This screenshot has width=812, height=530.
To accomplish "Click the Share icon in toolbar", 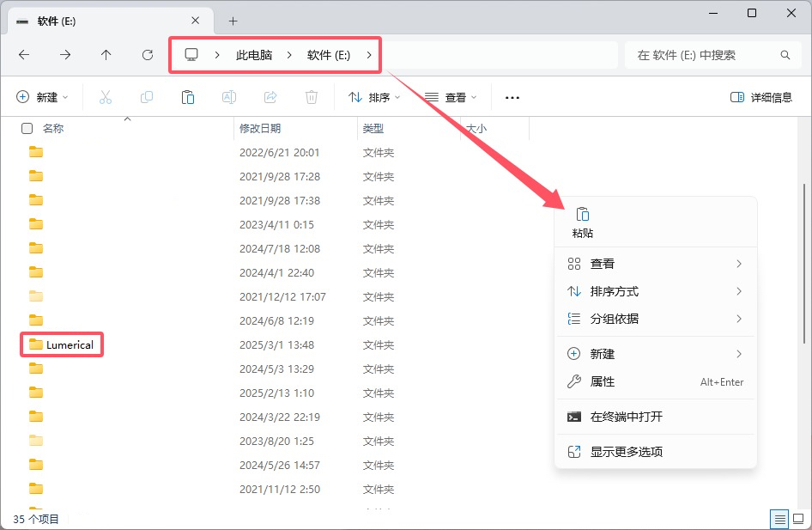I will tap(270, 98).
